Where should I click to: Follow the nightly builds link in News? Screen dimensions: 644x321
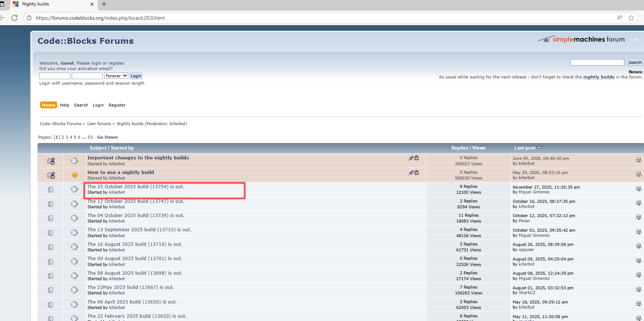(599, 77)
